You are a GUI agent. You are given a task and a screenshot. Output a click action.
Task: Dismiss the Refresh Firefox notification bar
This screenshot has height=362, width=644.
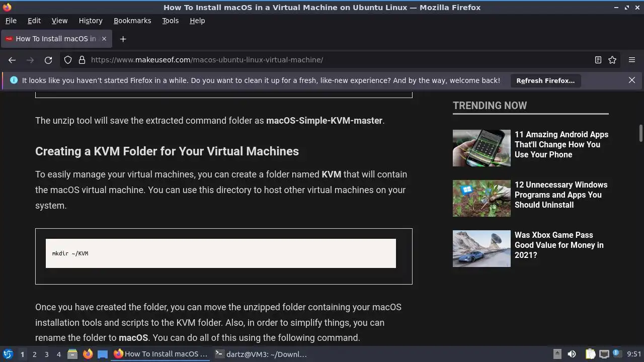click(632, 80)
